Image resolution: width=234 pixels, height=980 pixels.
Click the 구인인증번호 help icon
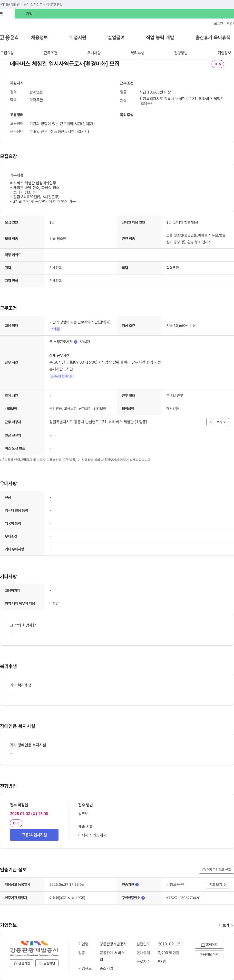pos(143,898)
